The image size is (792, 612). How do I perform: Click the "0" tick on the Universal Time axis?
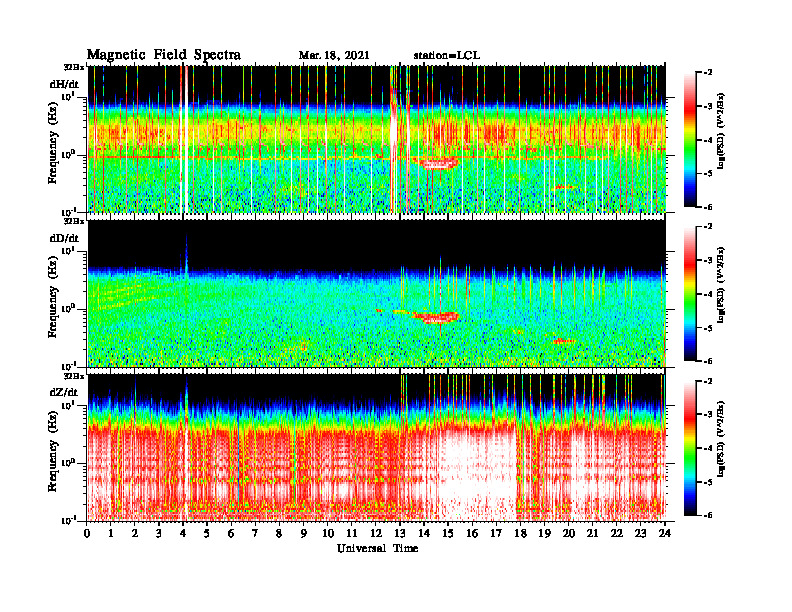pyautogui.click(x=87, y=534)
